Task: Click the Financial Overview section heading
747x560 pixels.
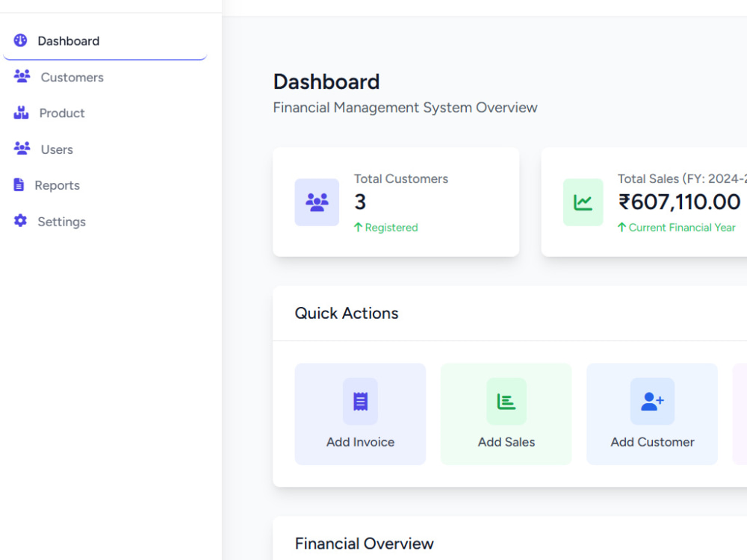Action: click(364, 544)
